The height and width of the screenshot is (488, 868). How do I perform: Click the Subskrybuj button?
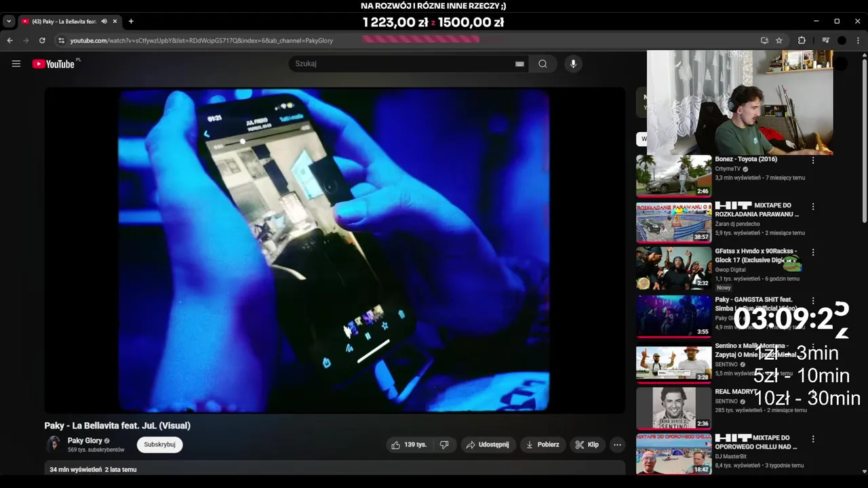(159, 445)
